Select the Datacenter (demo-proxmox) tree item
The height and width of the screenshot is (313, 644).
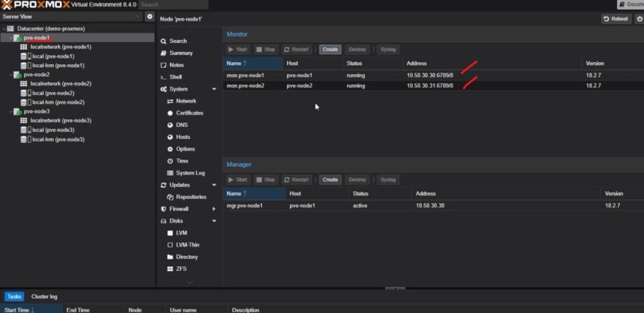pos(51,29)
